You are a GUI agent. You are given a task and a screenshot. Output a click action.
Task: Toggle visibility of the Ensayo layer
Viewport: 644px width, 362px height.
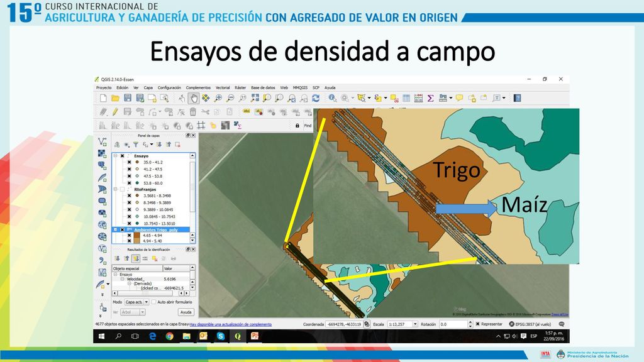pos(123,156)
